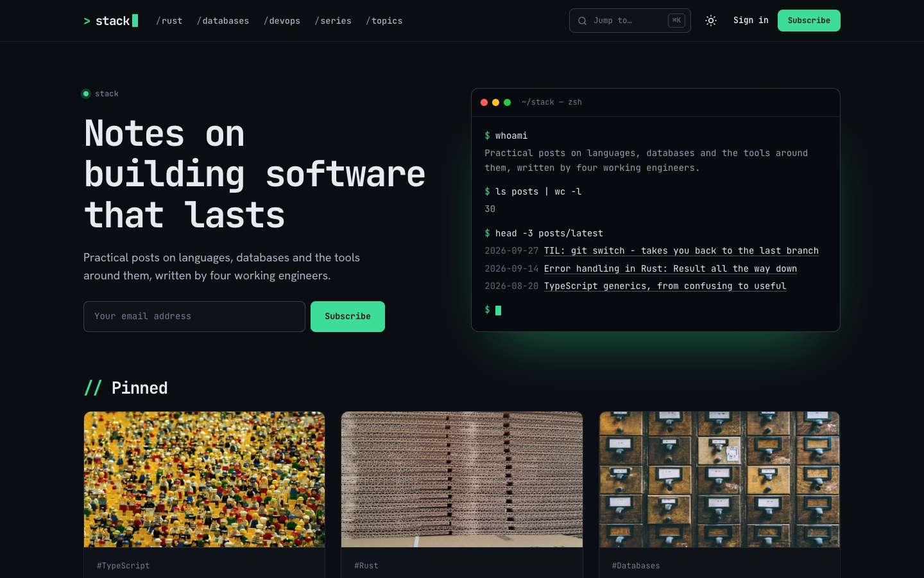The image size is (924, 578).
Task: Click the Your email address field
Action: click(194, 317)
